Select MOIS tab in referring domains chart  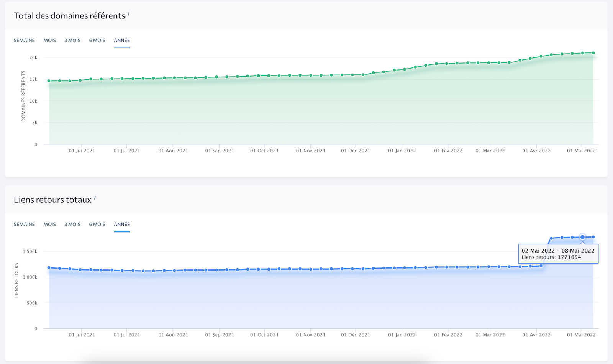pyautogui.click(x=50, y=40)
